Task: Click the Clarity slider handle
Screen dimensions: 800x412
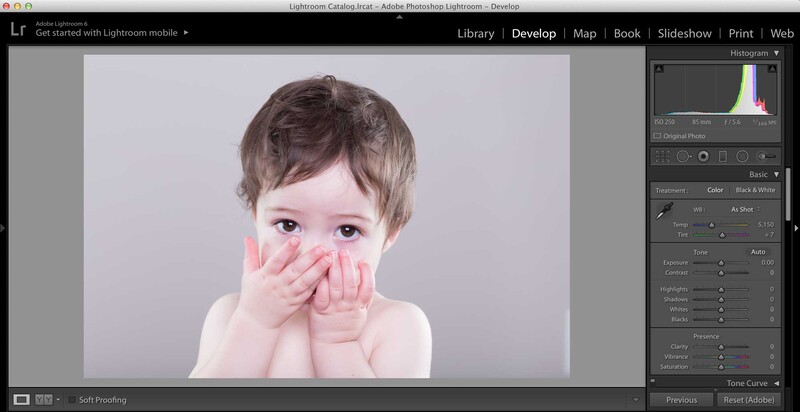Action: (721, 347)
